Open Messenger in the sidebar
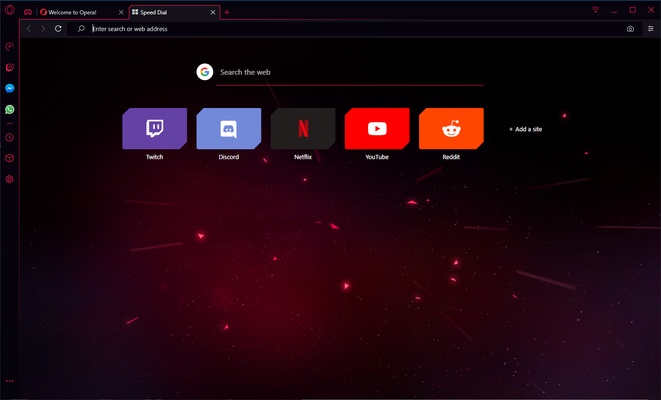Image resolution: width=661 pixels, height=400 pixels. [x=9, y=88]
